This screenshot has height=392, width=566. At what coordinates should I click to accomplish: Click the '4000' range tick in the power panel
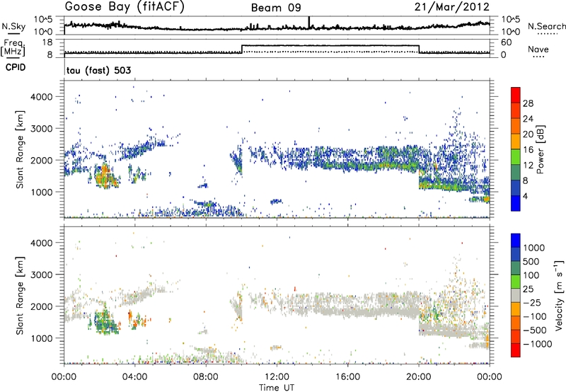point(41,97)
